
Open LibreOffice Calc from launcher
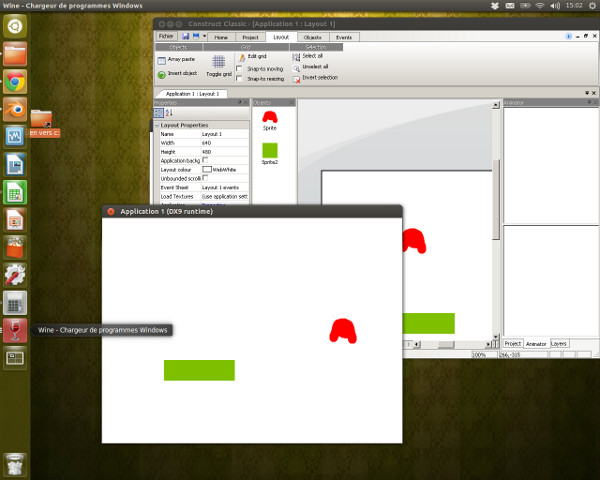click(15, 192)
